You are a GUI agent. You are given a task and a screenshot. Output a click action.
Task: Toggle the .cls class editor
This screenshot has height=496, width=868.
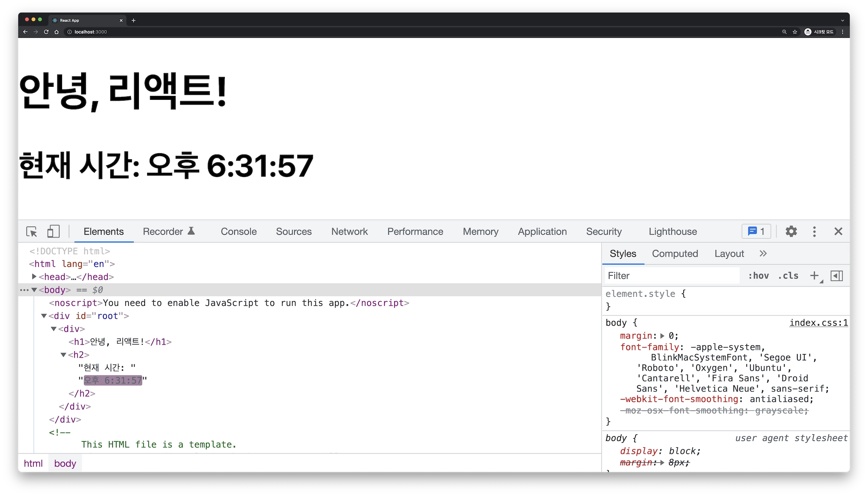pos(788,276)
